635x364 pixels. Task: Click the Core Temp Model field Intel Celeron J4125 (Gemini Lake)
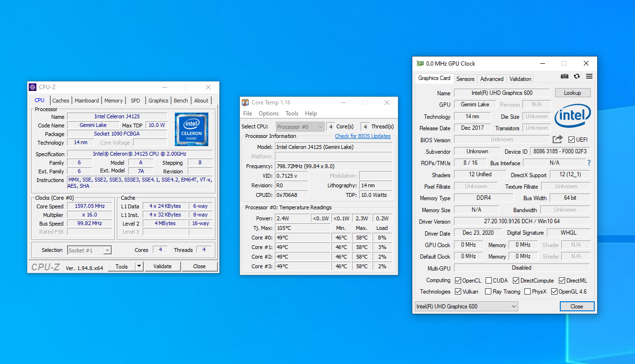click(x=333, y=147)
